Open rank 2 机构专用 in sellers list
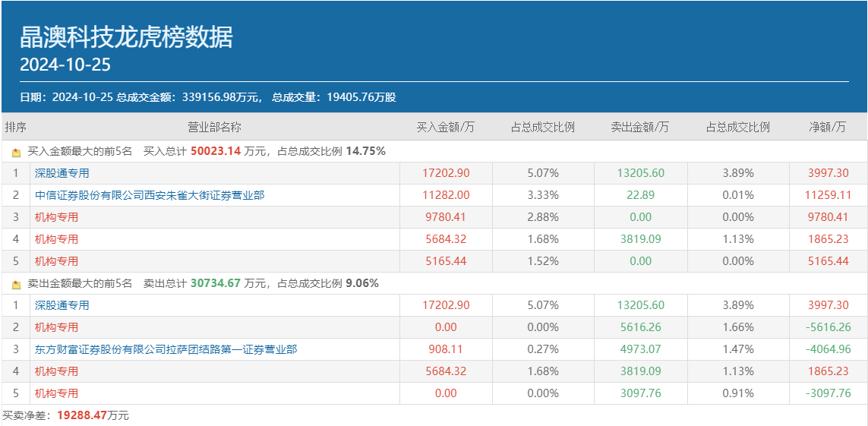Image resolution: width=868 pixels, height=426 pixels. [56, 327]
